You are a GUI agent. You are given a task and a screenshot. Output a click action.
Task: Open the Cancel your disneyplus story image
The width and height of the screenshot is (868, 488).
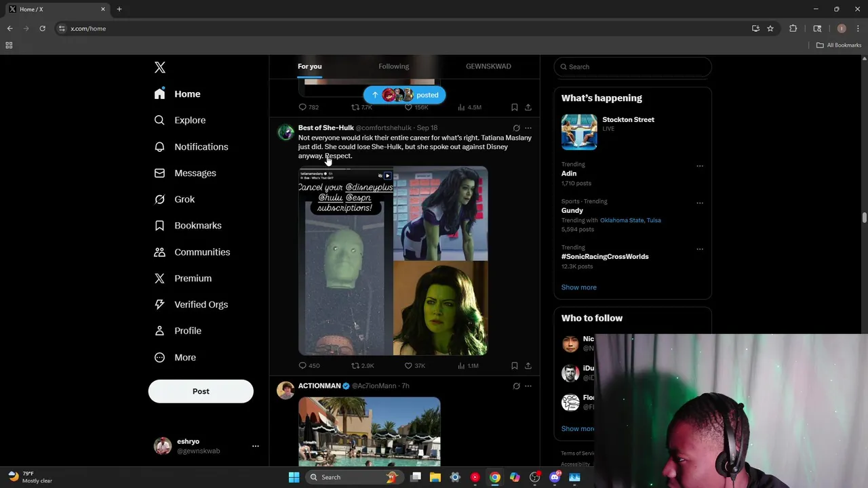coord(345,261)
